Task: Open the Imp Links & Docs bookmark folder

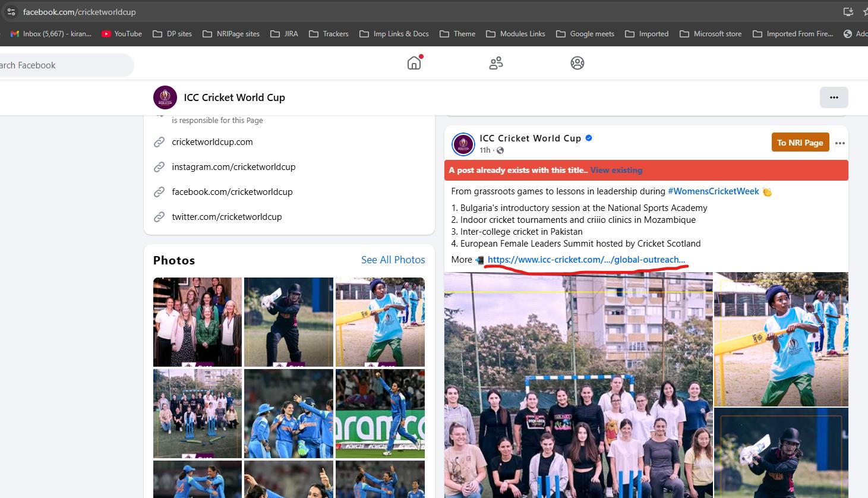Action: [x=394, y=34]
